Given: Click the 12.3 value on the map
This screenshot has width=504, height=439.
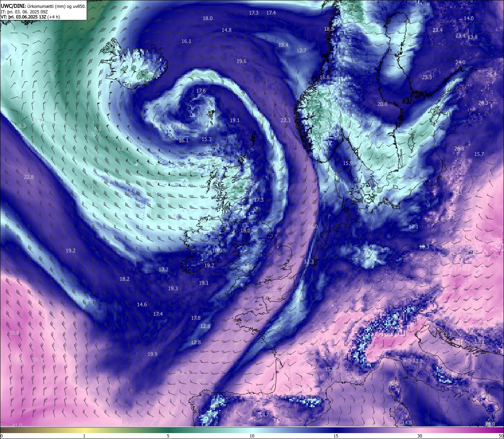Looking at the screenshot, I should (309, 261).
